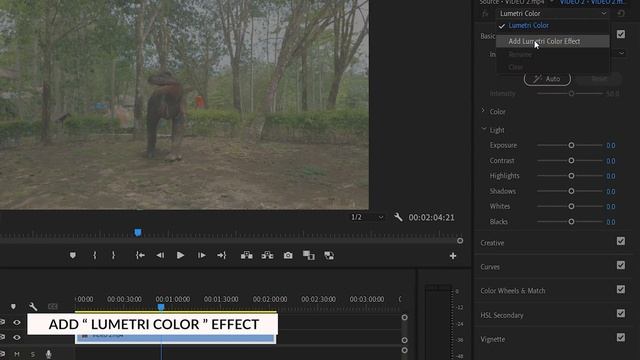Adjust the Contrast slider handle
Screen dimensions: 640x360
click(x=571, y=161)
